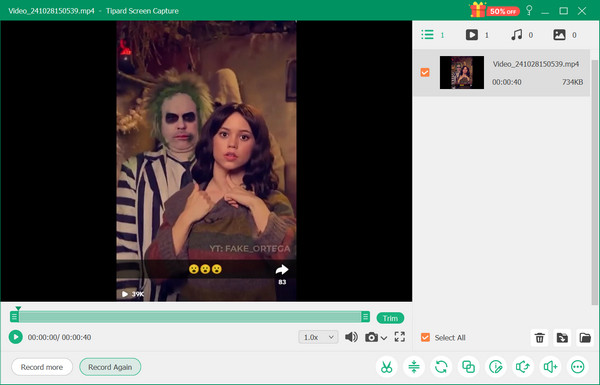Click the Trim button
Viewport: 600px width, 385px height.
[390, 318]
